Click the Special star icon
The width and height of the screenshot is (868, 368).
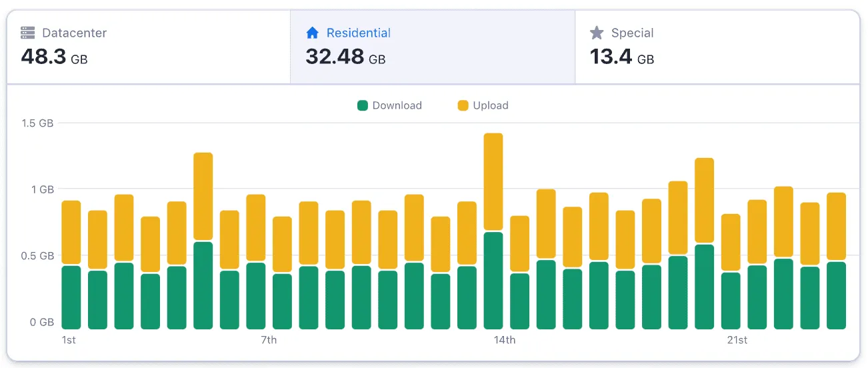tap(597, 33)
